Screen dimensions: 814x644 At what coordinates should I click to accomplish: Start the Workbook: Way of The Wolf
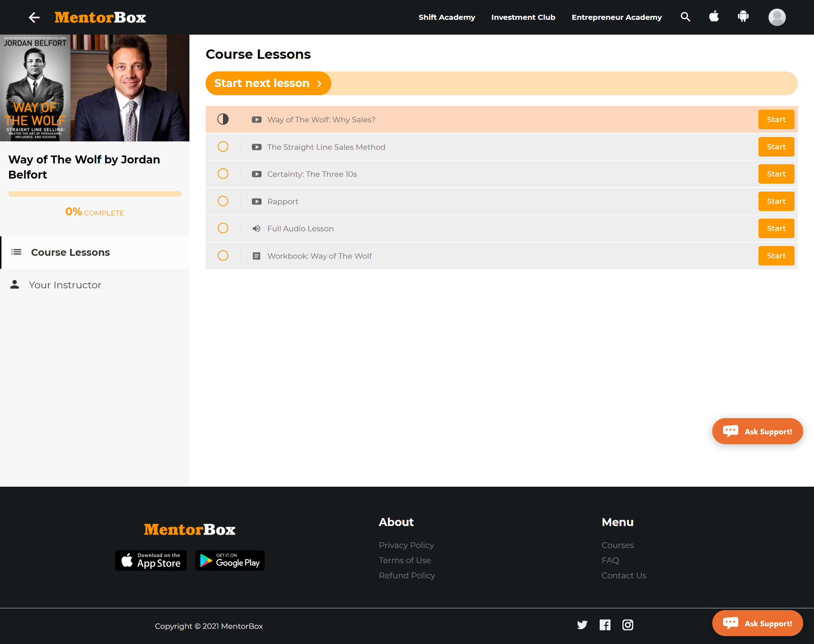[x=776, y=256]
